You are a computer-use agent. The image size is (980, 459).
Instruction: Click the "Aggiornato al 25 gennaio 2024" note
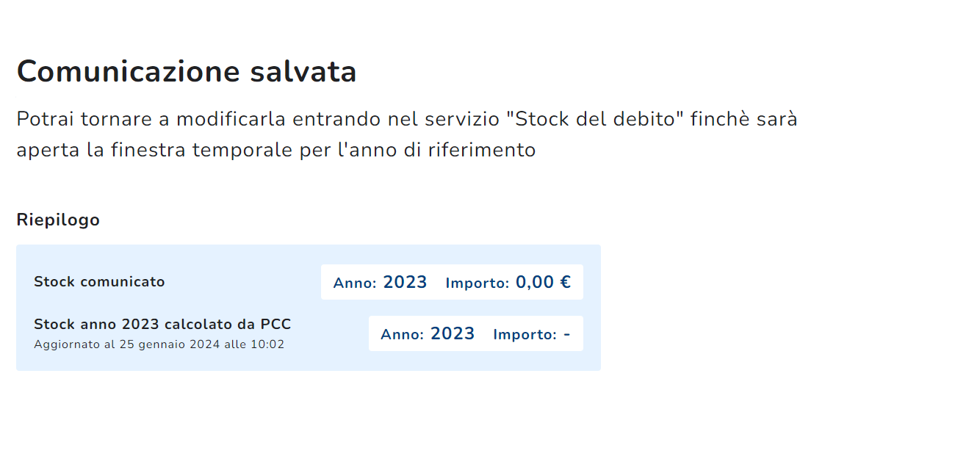(x=126, y=344)
